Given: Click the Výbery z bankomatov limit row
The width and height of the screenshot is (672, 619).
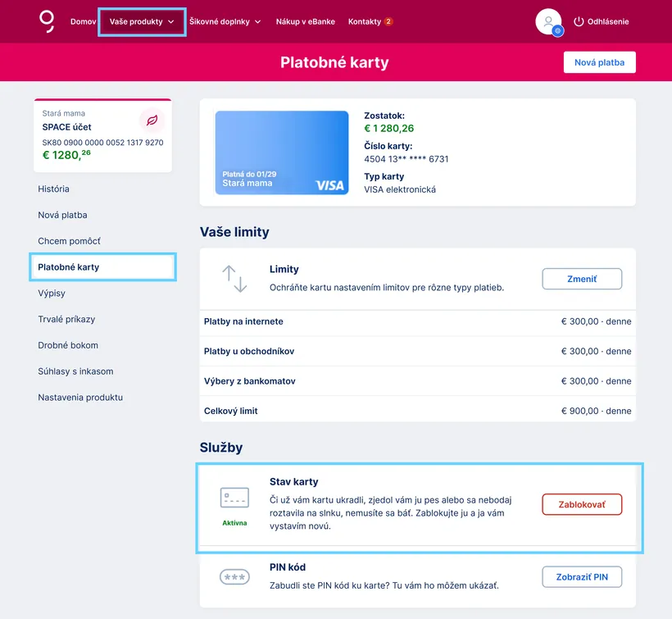Looking at the screenshot, I should 417,381.
